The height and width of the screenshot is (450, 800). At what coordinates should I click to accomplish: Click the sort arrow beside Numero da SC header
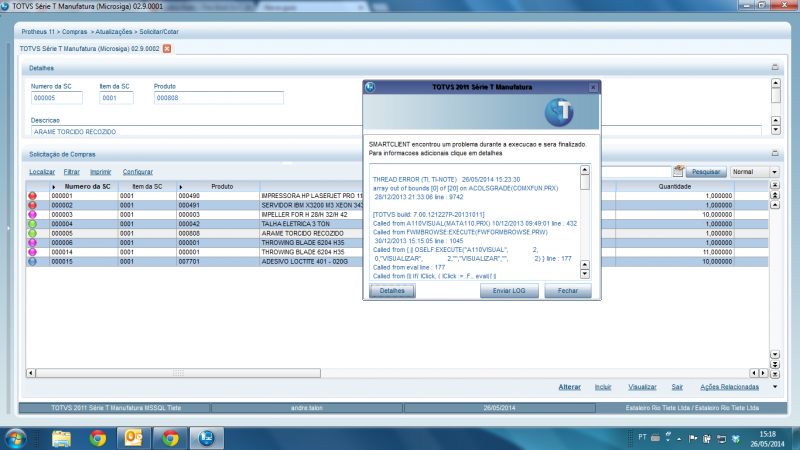pos(53,187)
